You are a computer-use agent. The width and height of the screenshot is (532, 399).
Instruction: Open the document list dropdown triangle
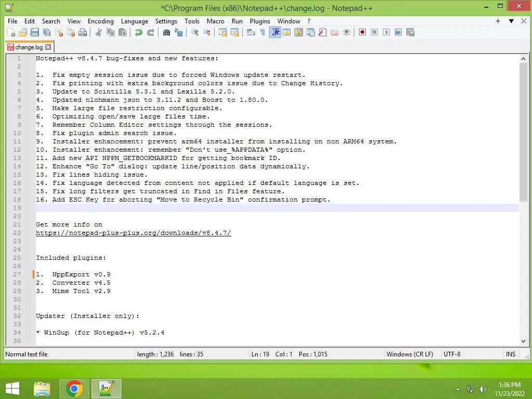[511, 21]
